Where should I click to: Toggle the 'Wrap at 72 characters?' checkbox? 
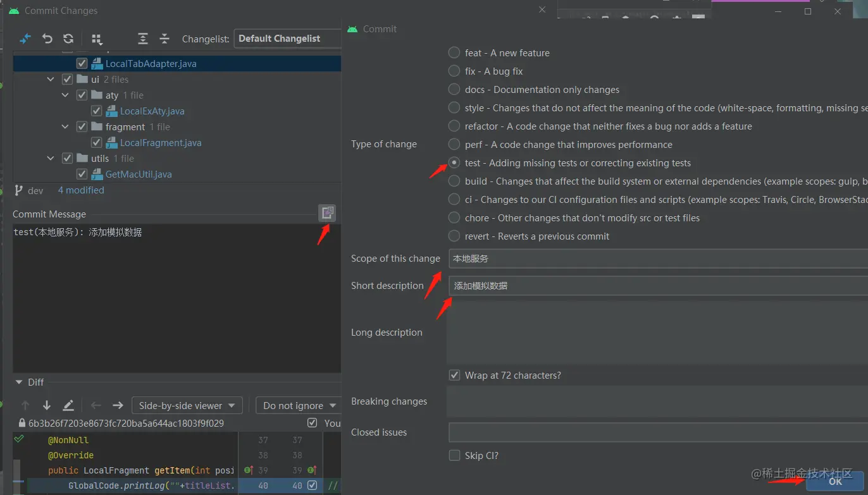point(454,376)
